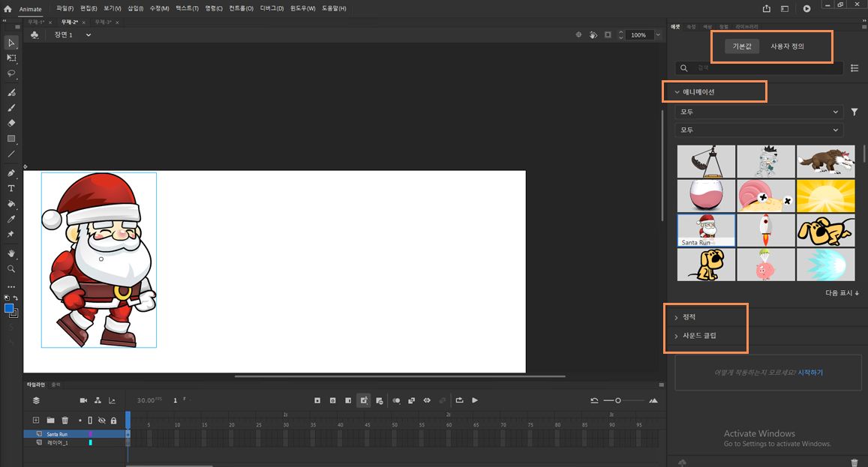Toggle Santa Run layer color outline

click(90, 434)
